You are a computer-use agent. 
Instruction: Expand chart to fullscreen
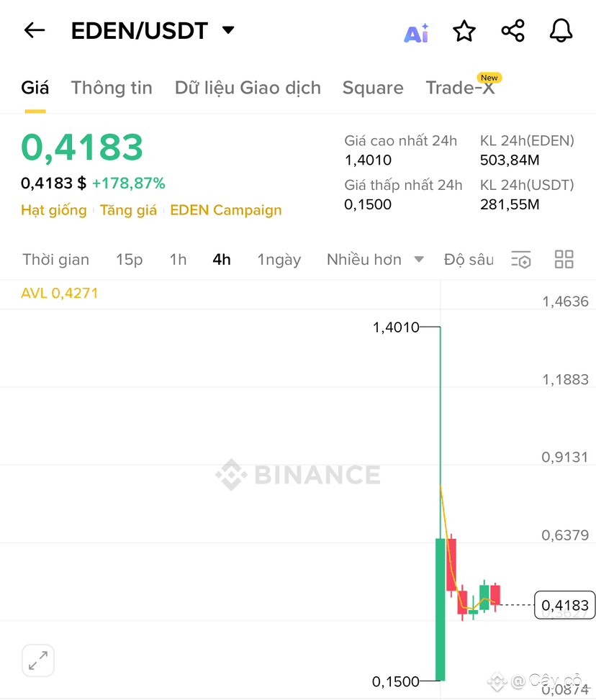(38, 660)
